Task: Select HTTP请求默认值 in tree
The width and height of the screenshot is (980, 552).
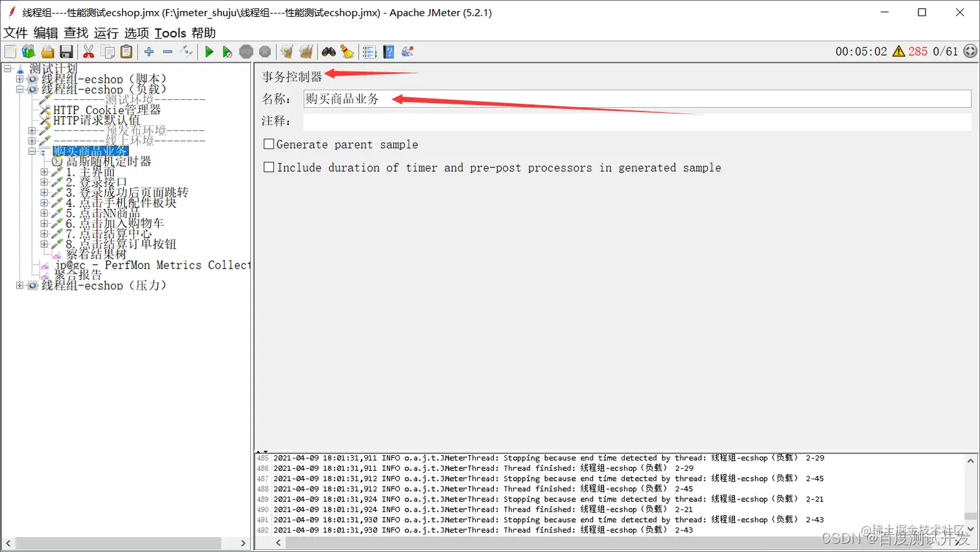Action: click(x=97, y=120)
